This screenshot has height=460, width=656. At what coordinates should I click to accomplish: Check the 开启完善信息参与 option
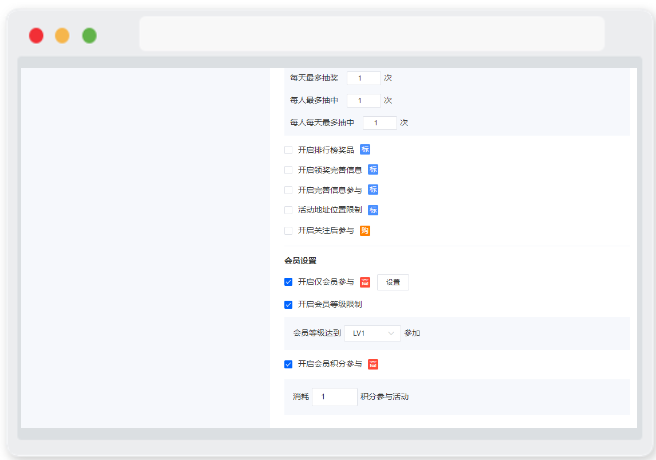288,190
